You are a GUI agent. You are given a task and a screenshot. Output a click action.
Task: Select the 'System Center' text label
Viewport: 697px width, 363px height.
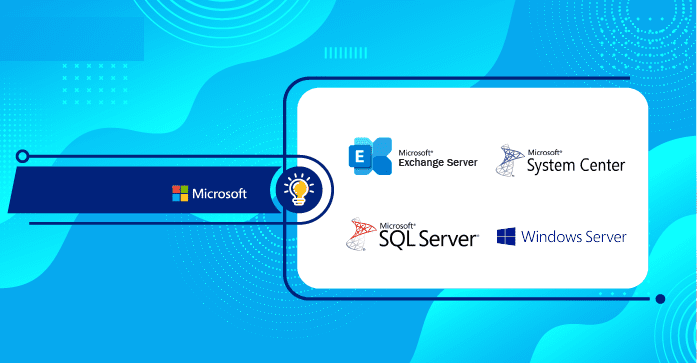(x=576, y=165)
